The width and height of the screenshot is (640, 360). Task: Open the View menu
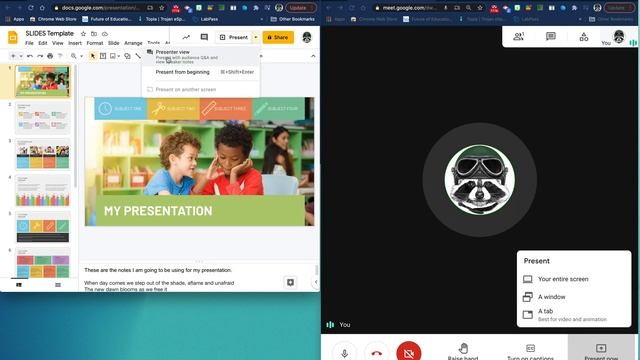click(x=58, y=43)
